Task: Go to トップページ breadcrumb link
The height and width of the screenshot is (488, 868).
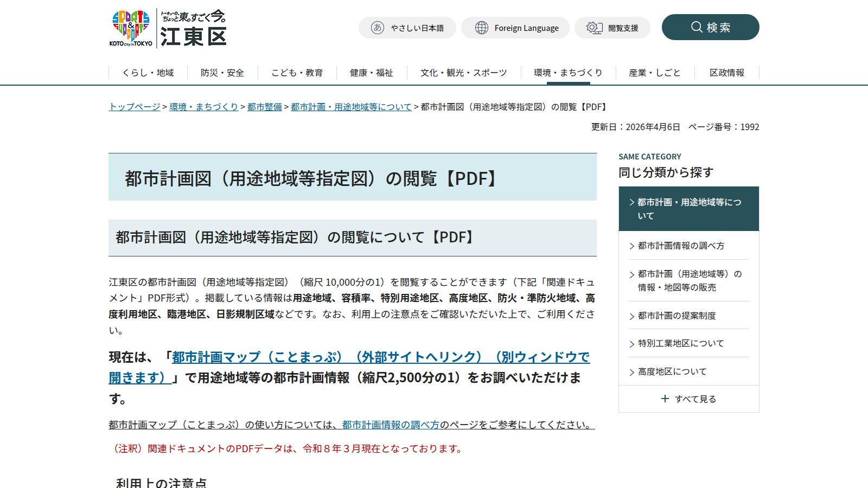Action: click(135, 107)
